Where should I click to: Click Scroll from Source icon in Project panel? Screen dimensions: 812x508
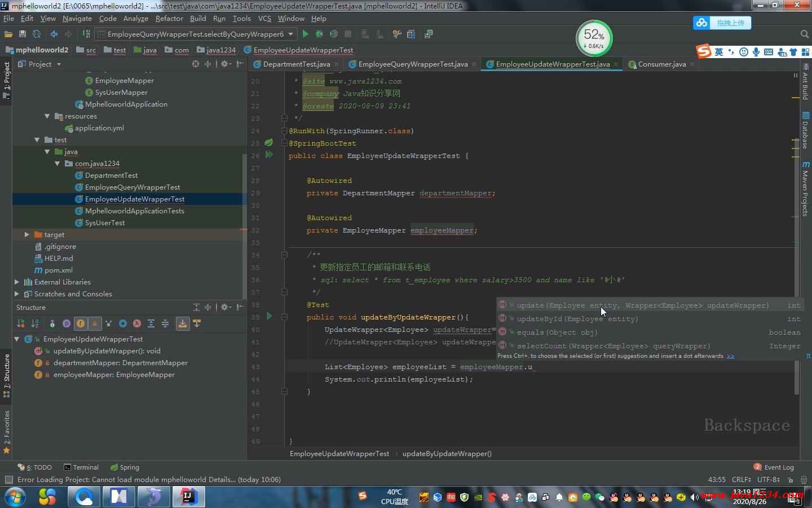(x=196, y=64)
